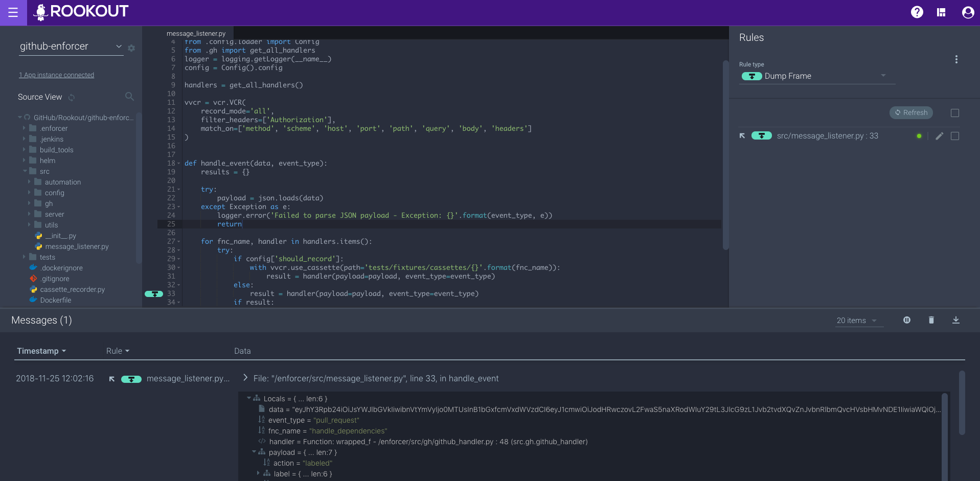
Task: Expand the .enforcer folder
Action: [24, 128]
